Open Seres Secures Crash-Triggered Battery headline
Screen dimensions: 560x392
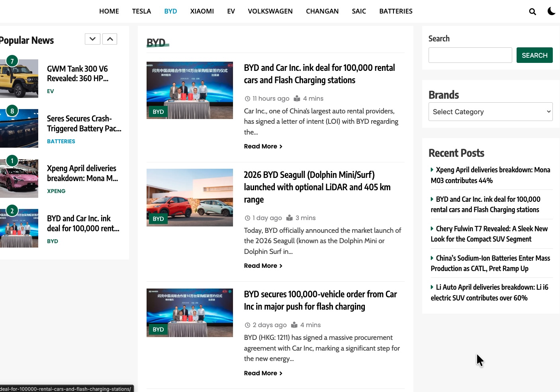[84, 123]
